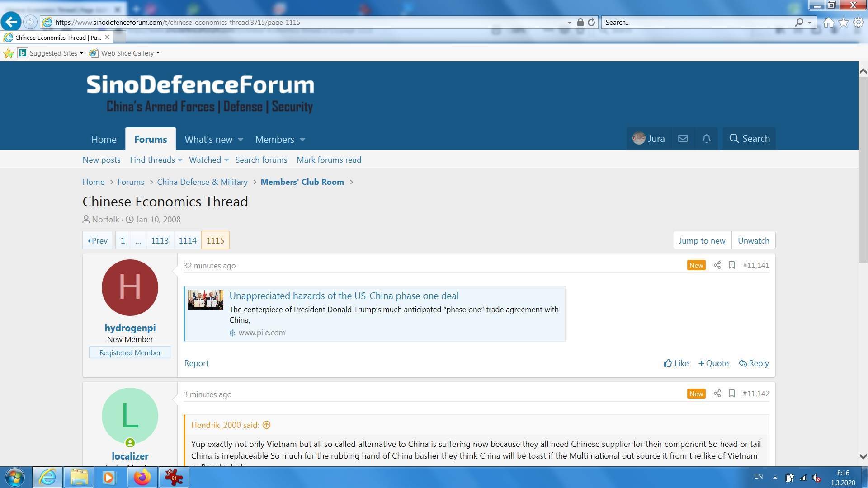The width and height of the screenshot is (868, 488).
Task: Click the quoted-post jump arrow icon
Action: pyautogui.click(x=267, y=425)
